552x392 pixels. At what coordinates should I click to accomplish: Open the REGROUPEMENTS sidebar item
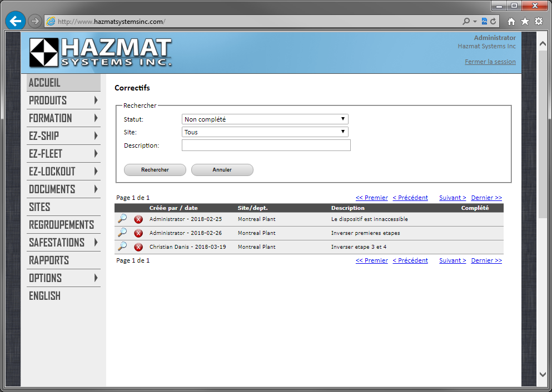[x=64, y=225]
